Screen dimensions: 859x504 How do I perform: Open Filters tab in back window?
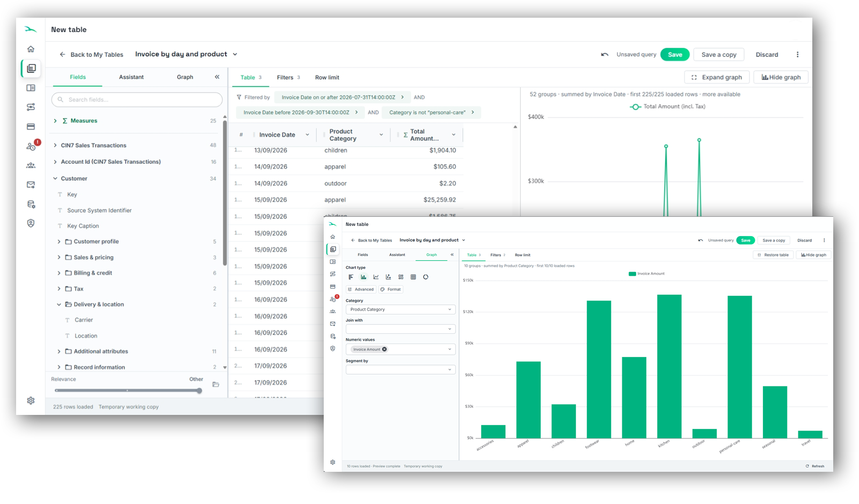pyautogui.click(x=288, y=77)
